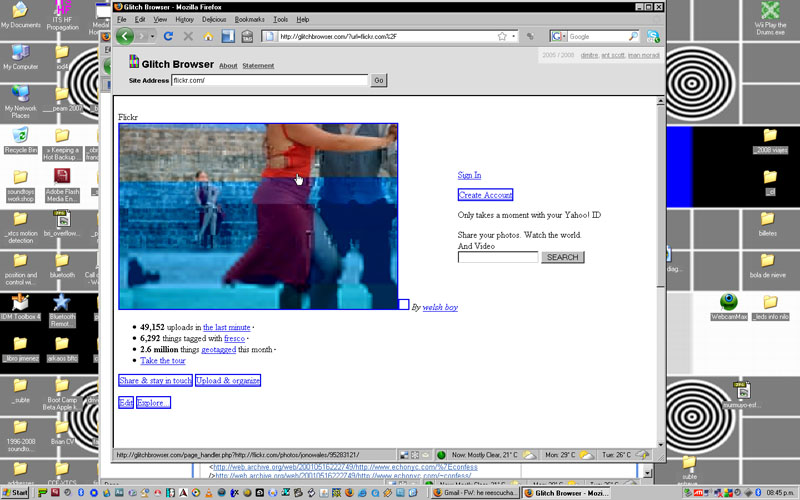The height and width of the screenshot is (500, 800).
Task: Click the search magnifier icon in Firefox
Action: point(633,36)
